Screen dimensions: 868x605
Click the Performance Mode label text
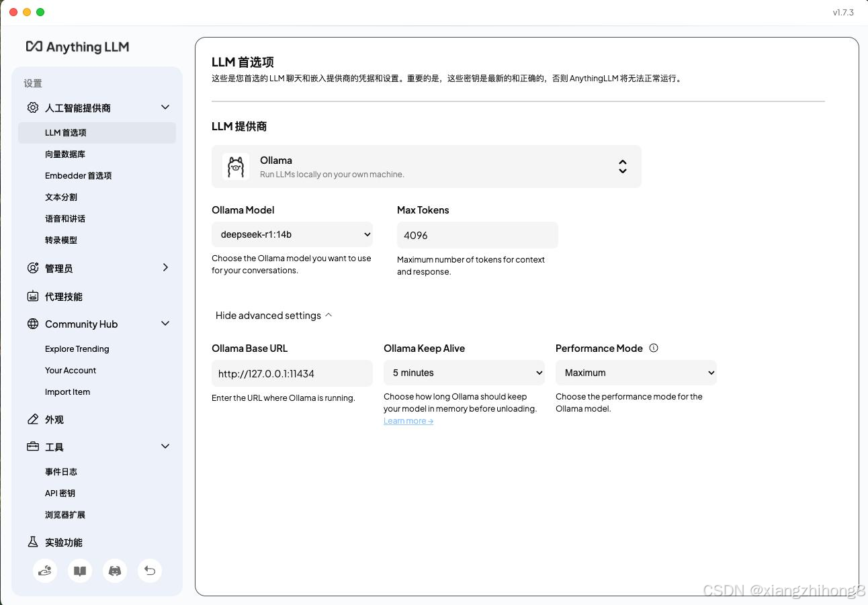tap(599, 348)
